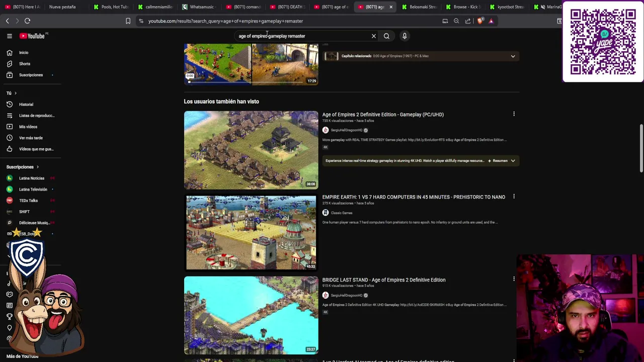The image size is (644, 362).
Task: Open the trophy Deportes sidebar icon
Action: (x=9, y=316)
